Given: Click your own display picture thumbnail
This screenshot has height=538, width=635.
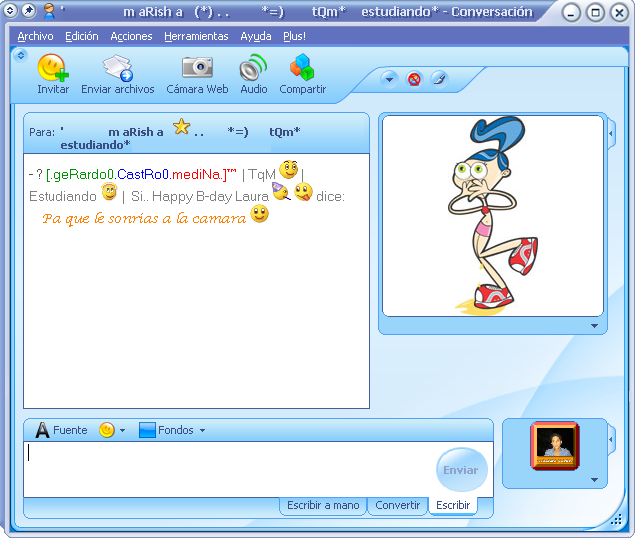Looking at the screenshot, I should coord(554,446).
